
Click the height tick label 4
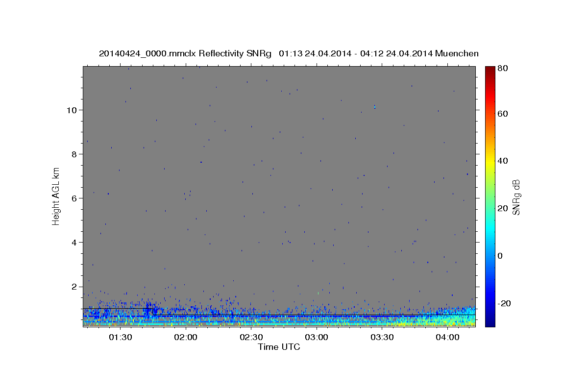coord(74,242)
